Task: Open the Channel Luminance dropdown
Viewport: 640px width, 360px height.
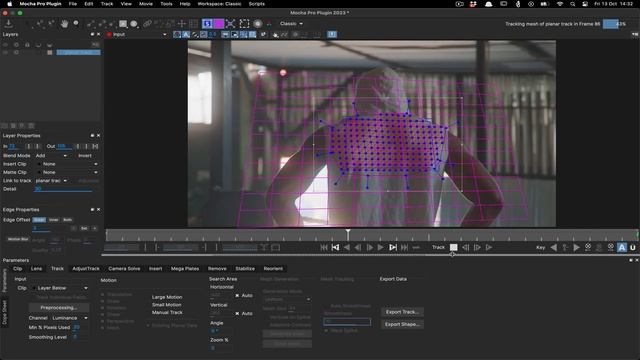Action: point(70,318)
